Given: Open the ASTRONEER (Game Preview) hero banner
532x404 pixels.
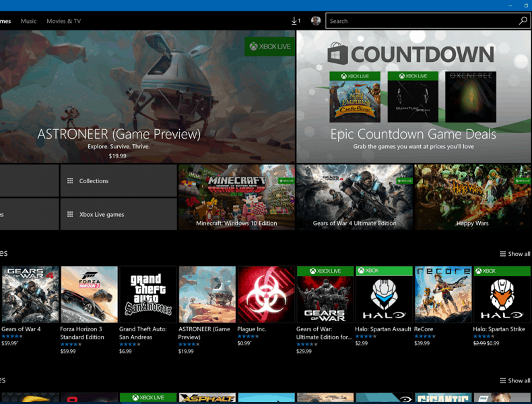Looking at the screenshot, I should (x=147, y=96).
